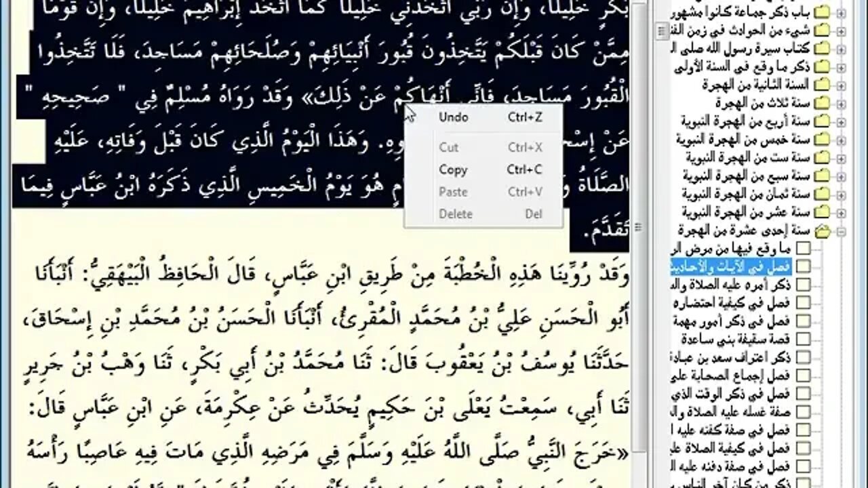Screen dimensions: 868x488
Task: Click the folder icon for باب ذكر جماعة
Action: point(823,13)
